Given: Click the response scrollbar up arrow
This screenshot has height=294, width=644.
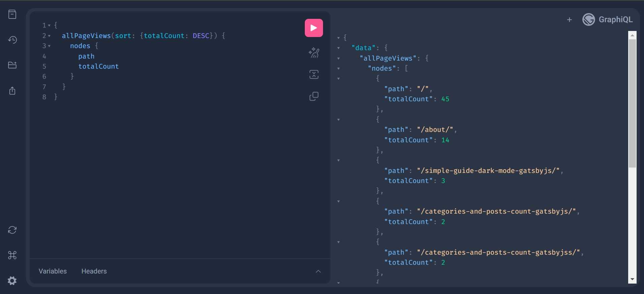Looking at the screenshot, I should (632, 35).
